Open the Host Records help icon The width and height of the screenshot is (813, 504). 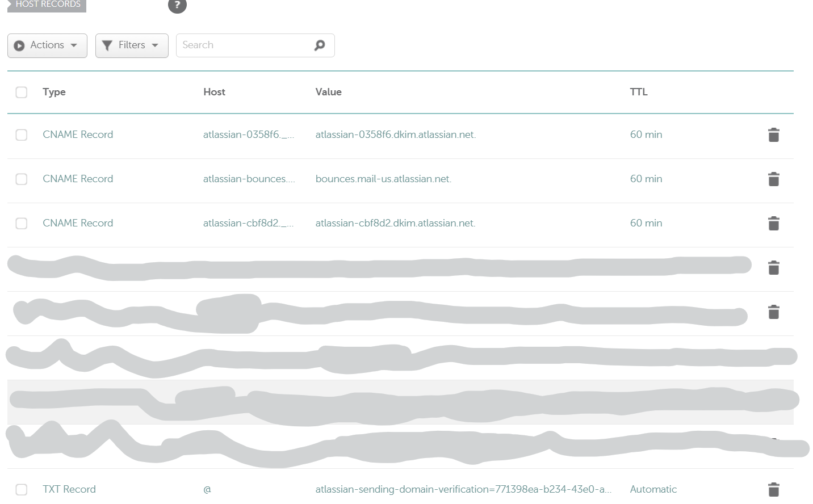177,5
